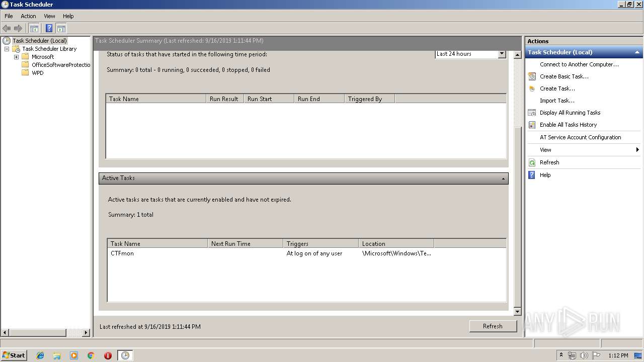Viewport: 644px width, 362px height.
Task: Click the Create Basic Task icon
Action: click(532, 76)
